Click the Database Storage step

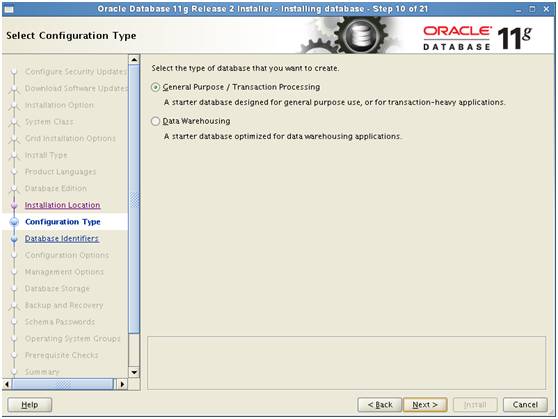[x=57, y=289]
